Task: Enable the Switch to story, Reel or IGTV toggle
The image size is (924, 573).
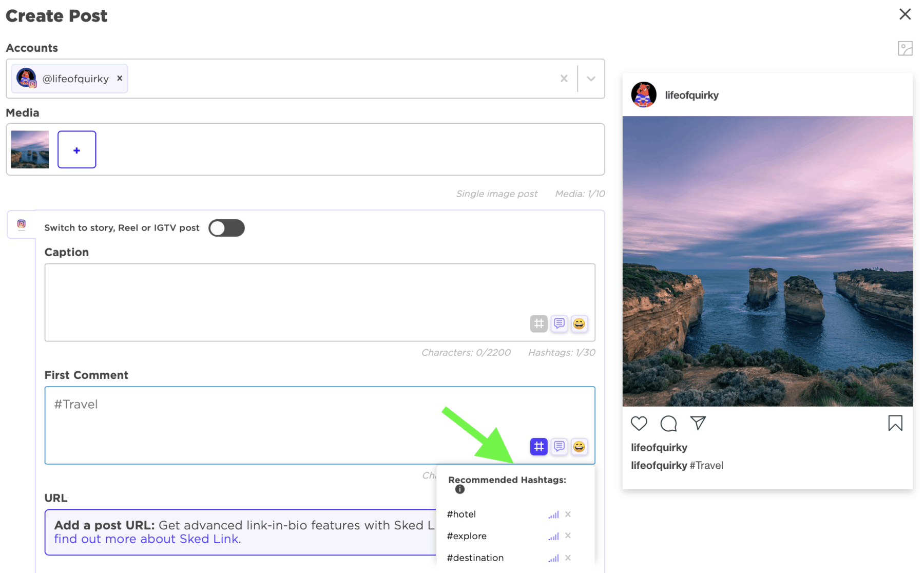Action: point(226,227)
